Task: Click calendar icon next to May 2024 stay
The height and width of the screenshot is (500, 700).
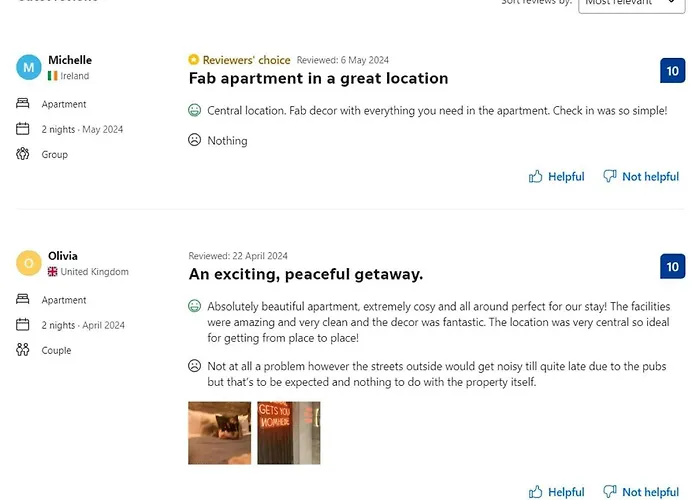Action: point(23,129)
